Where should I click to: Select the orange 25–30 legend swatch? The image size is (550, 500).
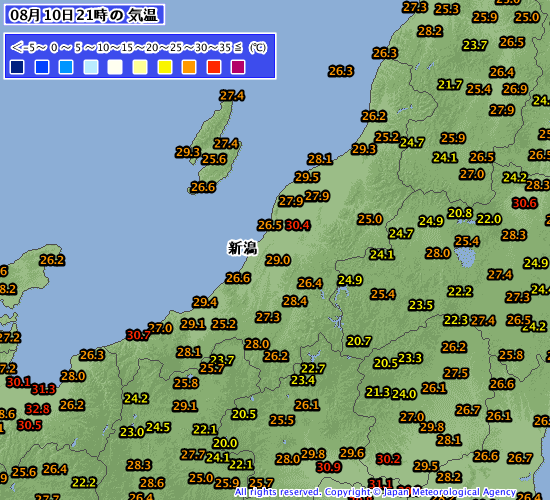pyautogui.click(x=189, y=67)
